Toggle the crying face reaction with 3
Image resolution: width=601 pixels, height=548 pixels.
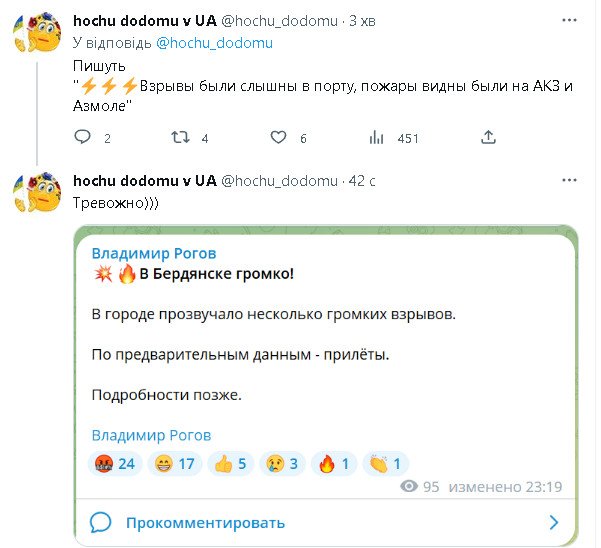tap(281, 463)
